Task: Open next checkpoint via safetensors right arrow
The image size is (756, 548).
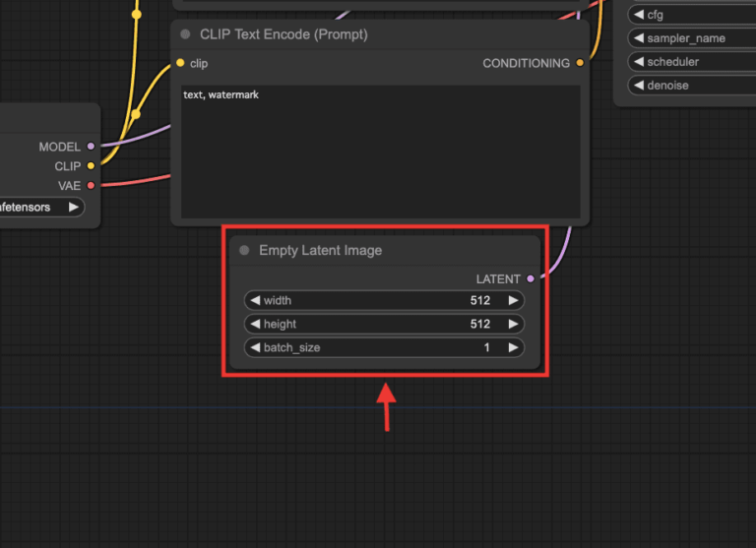Action: pyautogui.click(x=73, y=208)
